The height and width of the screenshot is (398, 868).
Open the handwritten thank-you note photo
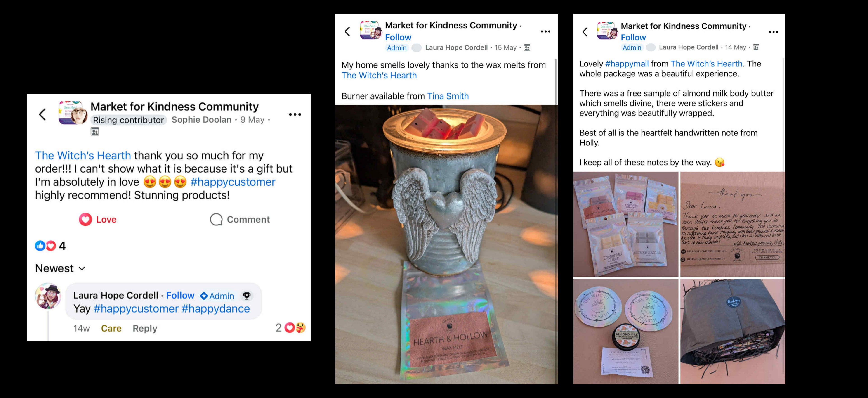pos(733,224)
